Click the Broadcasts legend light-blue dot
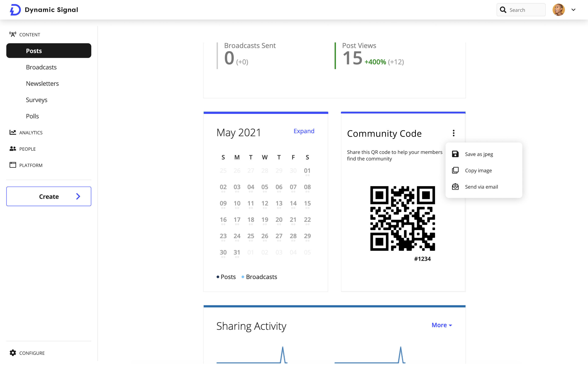 pos(243,277)
